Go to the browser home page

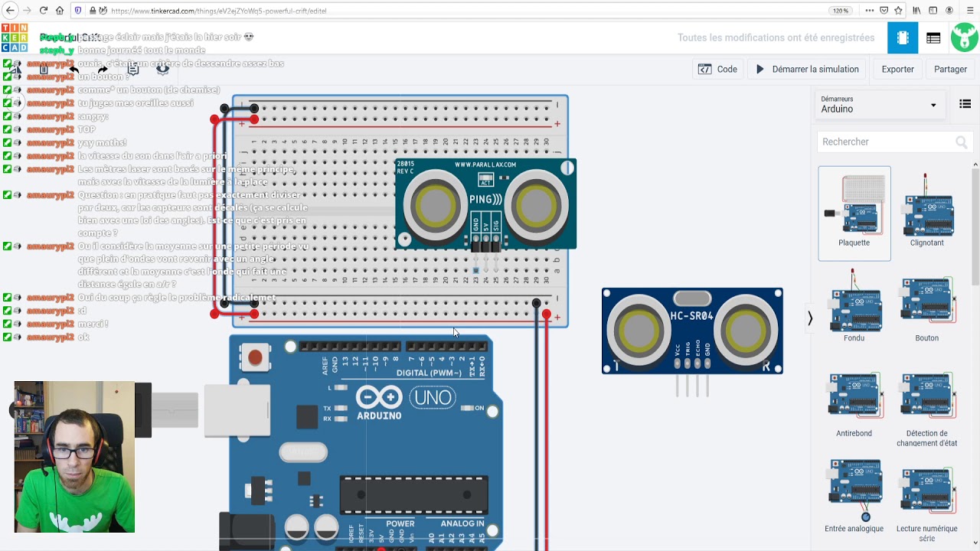(x=60, y=11)
